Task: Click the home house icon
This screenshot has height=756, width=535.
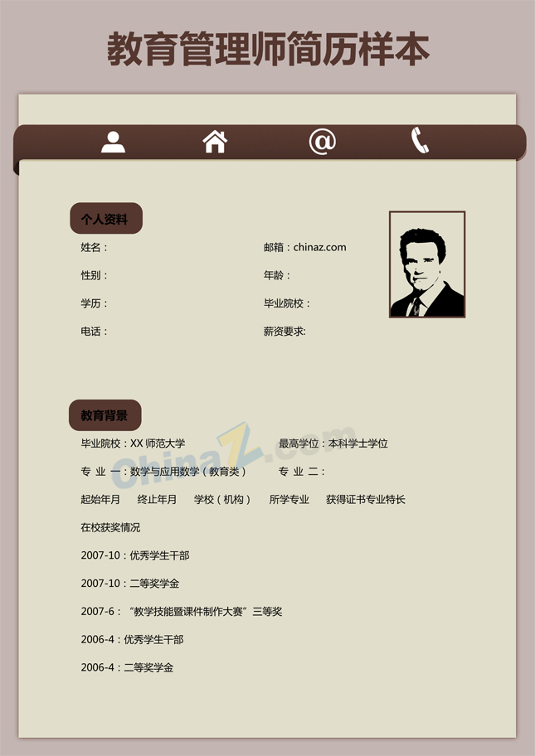Action: point(215,142)
